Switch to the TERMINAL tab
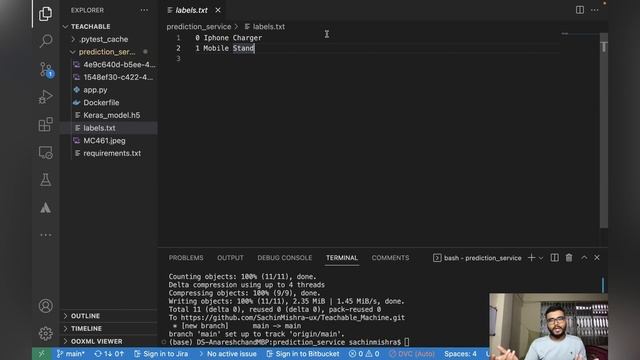 click(x=342, y=258)
